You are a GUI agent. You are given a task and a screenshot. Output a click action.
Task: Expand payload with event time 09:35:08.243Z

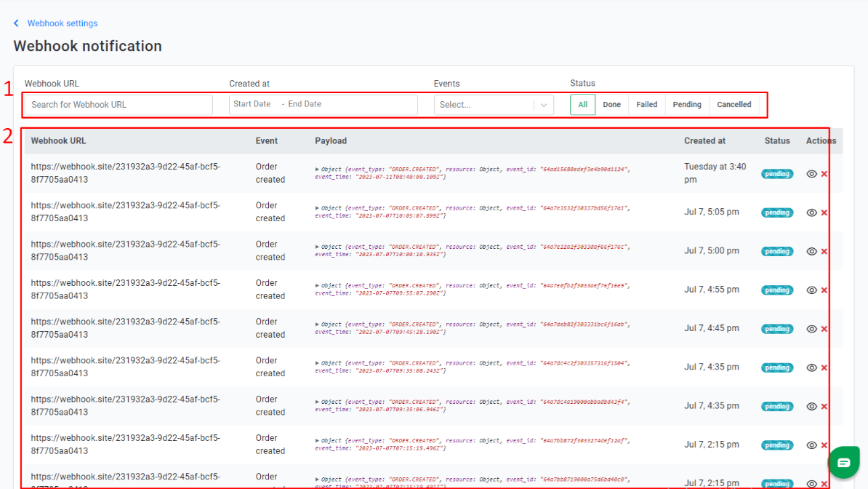(x=317, y=364)
